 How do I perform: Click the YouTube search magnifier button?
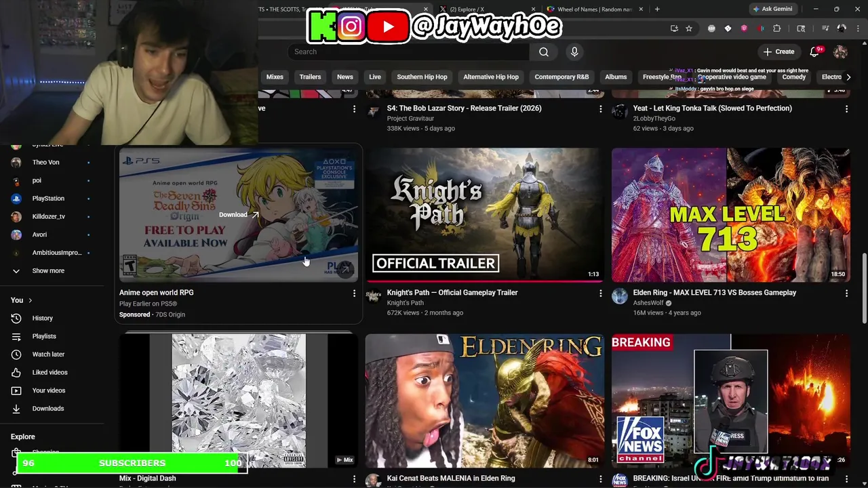[x=544, y=52]
